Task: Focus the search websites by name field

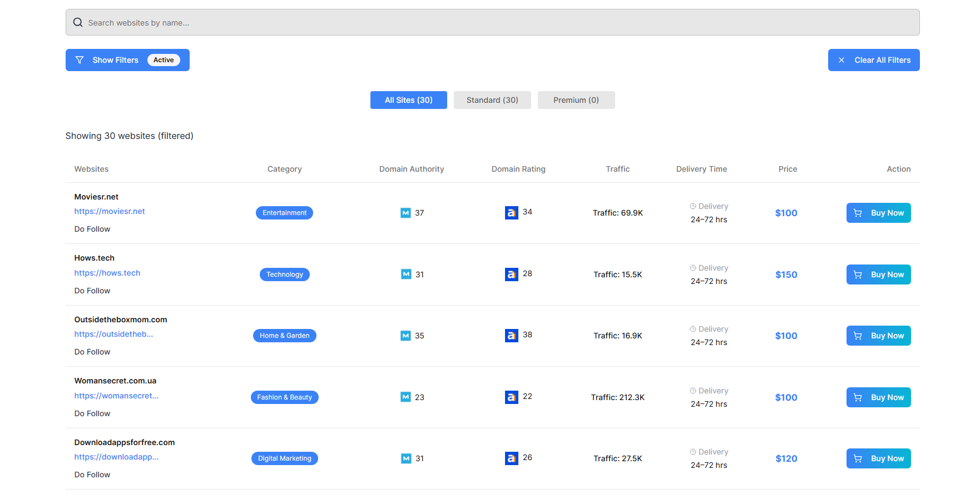Action: click(x=492, y=23)
